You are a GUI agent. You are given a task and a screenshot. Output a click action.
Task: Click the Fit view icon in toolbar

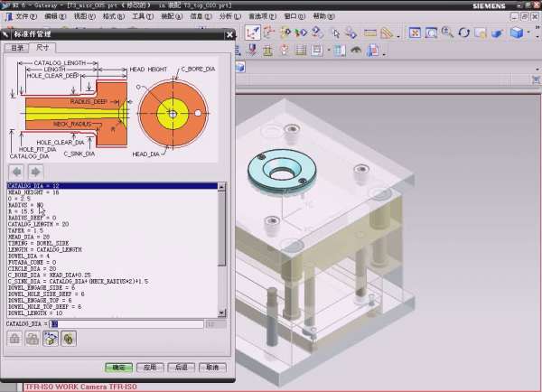pos(415,33)
